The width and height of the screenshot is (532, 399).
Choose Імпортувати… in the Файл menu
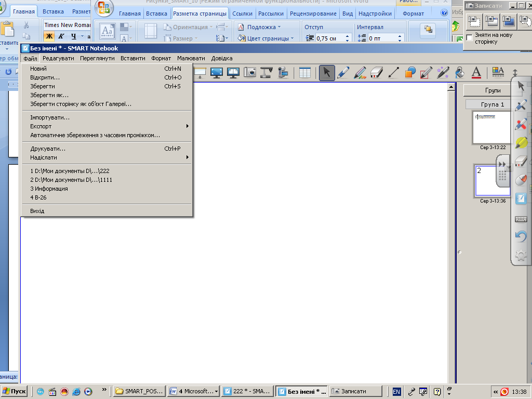point(107,117)
